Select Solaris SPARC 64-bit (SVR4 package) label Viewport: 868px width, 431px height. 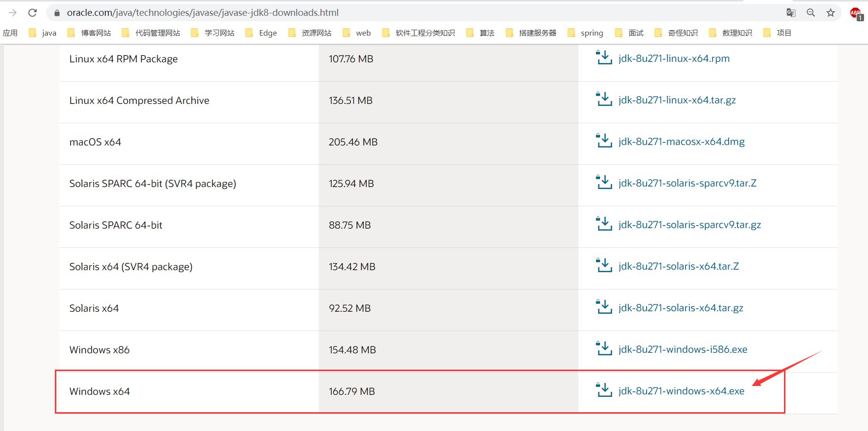[153, 184]
